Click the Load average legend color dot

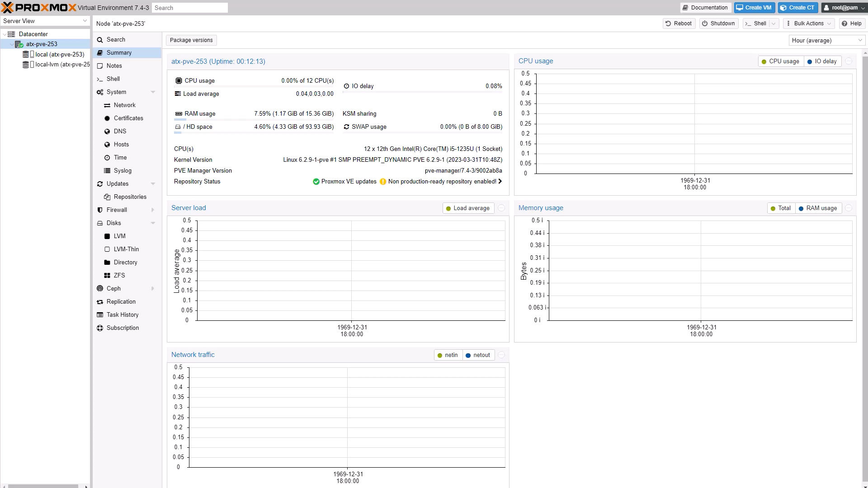(x=448, y=208)
